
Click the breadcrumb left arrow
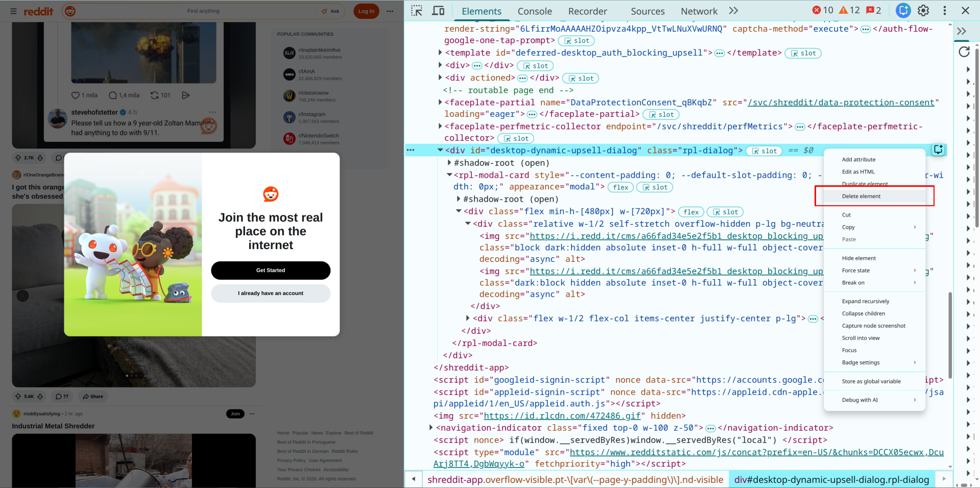[x=414, y=479]
